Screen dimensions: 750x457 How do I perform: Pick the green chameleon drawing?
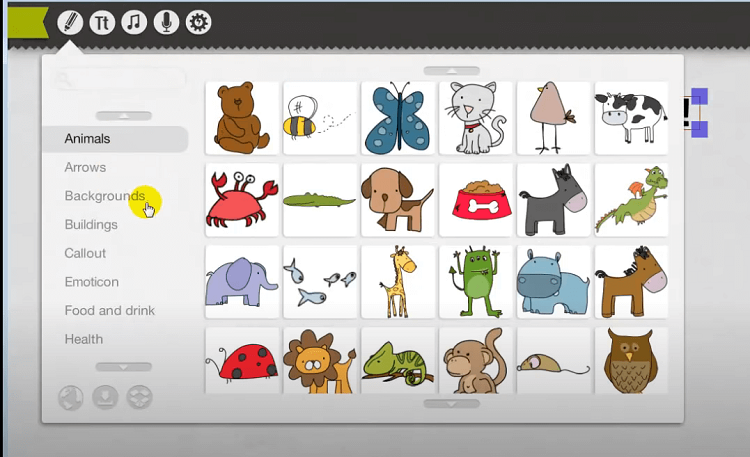[398, 361]
